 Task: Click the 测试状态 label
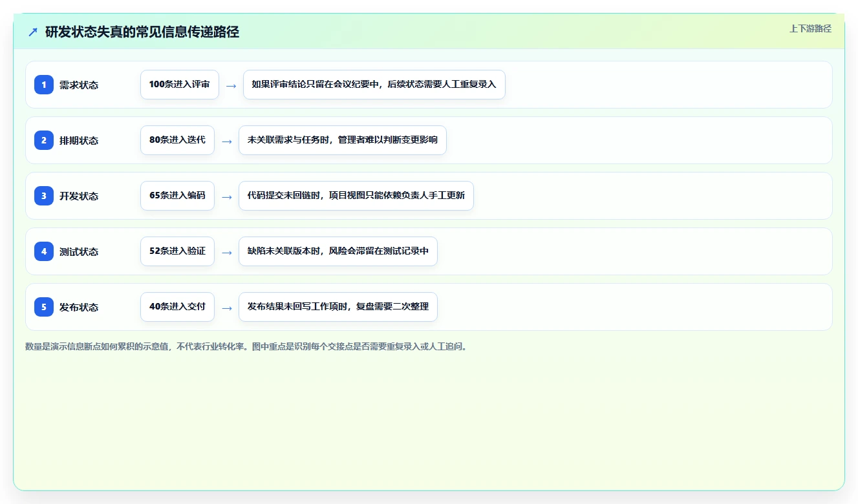79,251
